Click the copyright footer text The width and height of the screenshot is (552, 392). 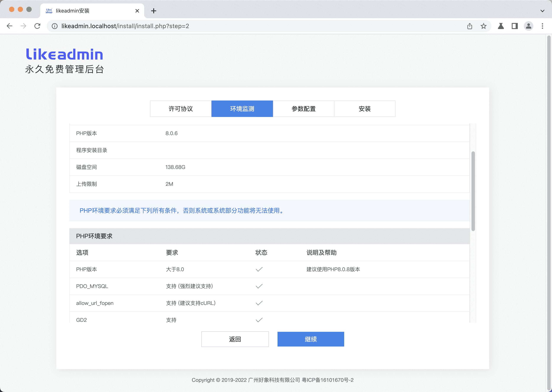point(273,380)
